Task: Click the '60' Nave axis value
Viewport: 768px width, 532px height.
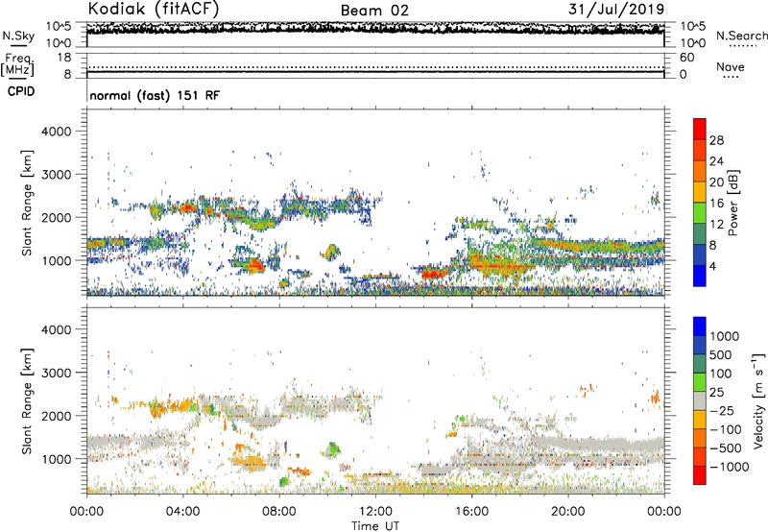Action: pyautogui.click(x=687, y=58)
